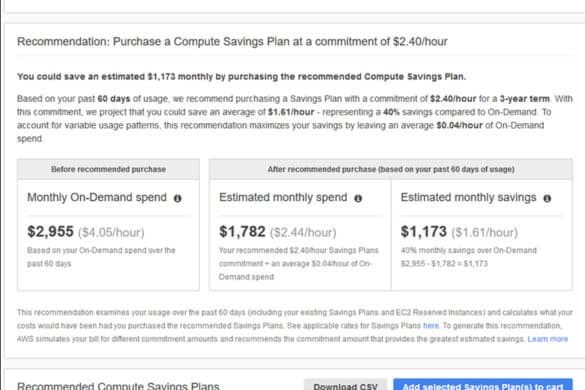Select the After recommended purchase panel header
The width and height of the screenshot is (585, 390).
pyautogui.click(x=391, y=169)
